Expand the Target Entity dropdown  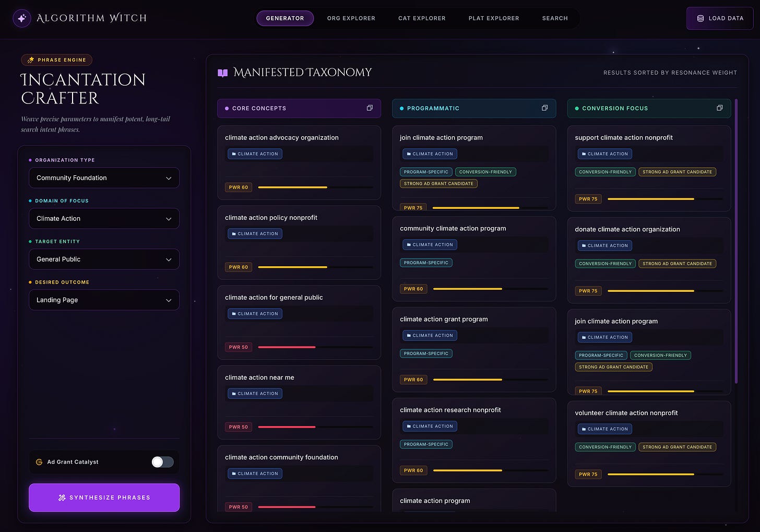coord(104,259)
